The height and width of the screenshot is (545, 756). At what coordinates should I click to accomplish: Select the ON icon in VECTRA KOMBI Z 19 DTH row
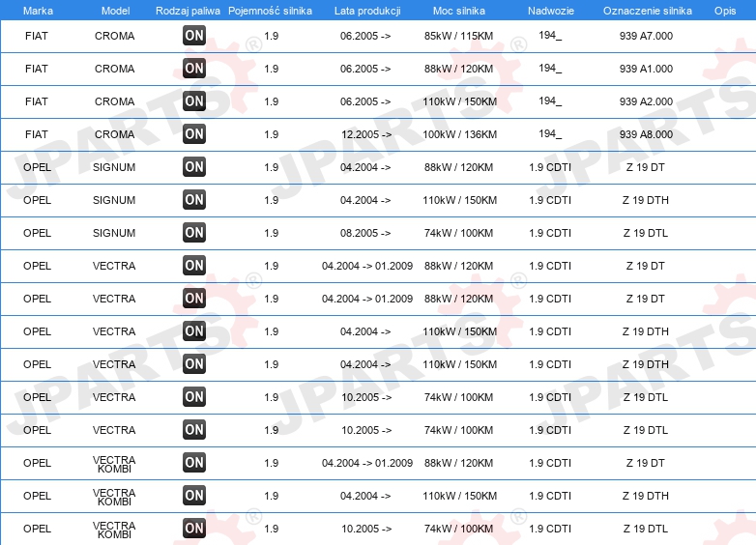[194, 496]
